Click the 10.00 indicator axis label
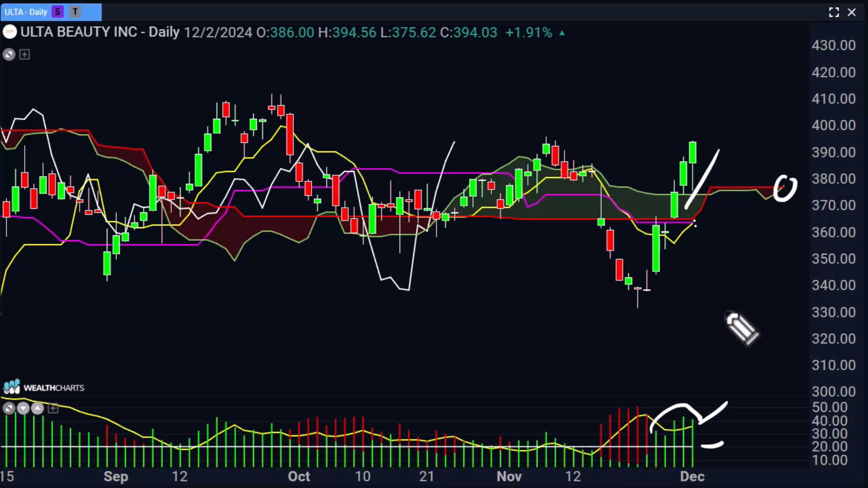The width and height of the screenshot is (868, 488). [829, 460]
